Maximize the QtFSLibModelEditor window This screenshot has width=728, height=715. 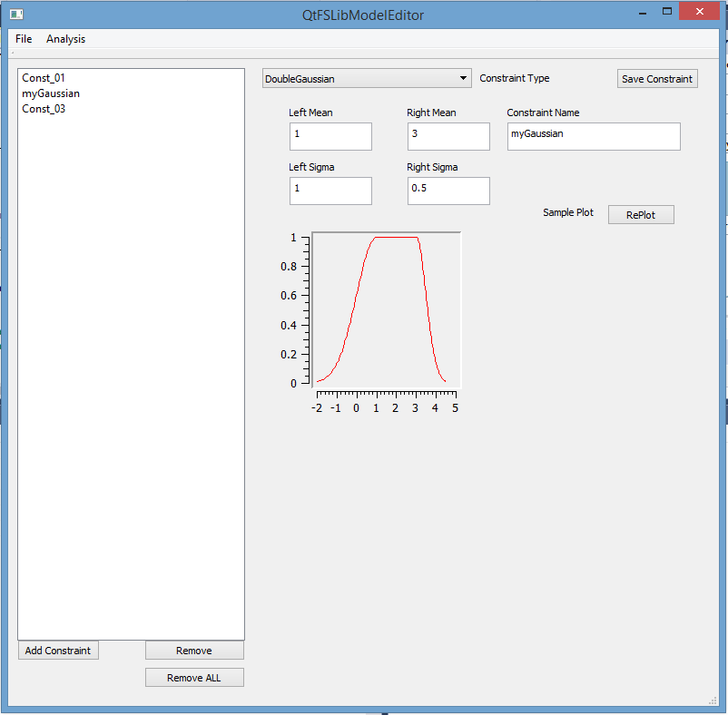666,12
